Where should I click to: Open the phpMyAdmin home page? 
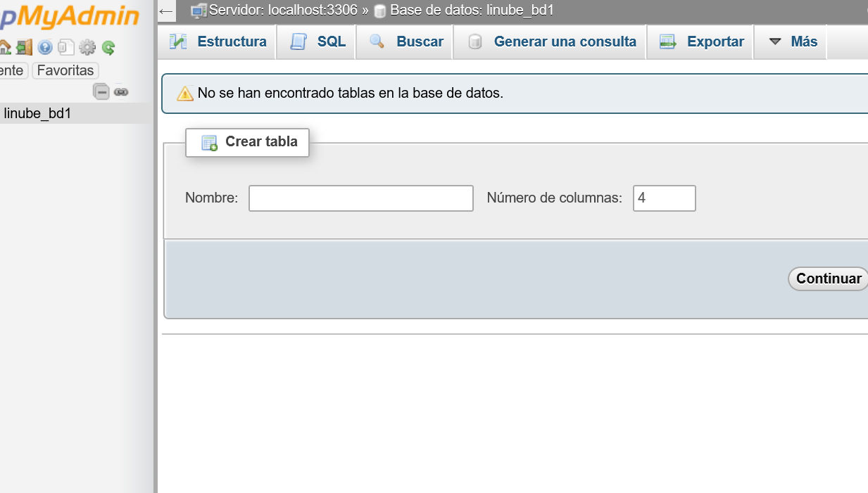[x=5, y=47]
